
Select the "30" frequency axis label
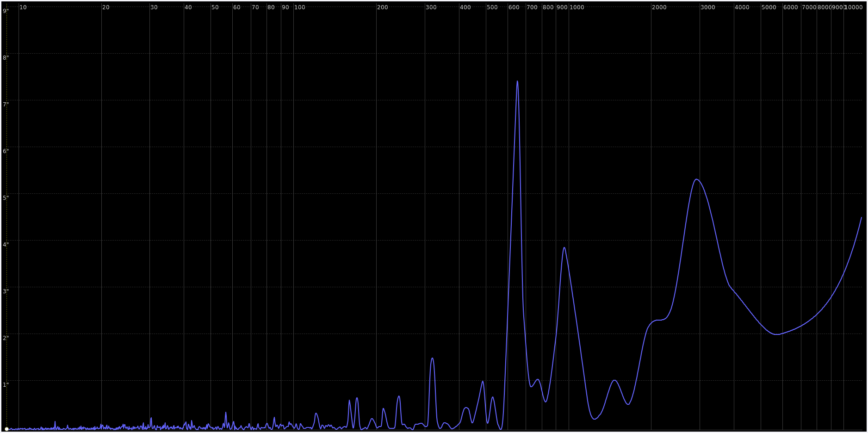pos(154,7)
